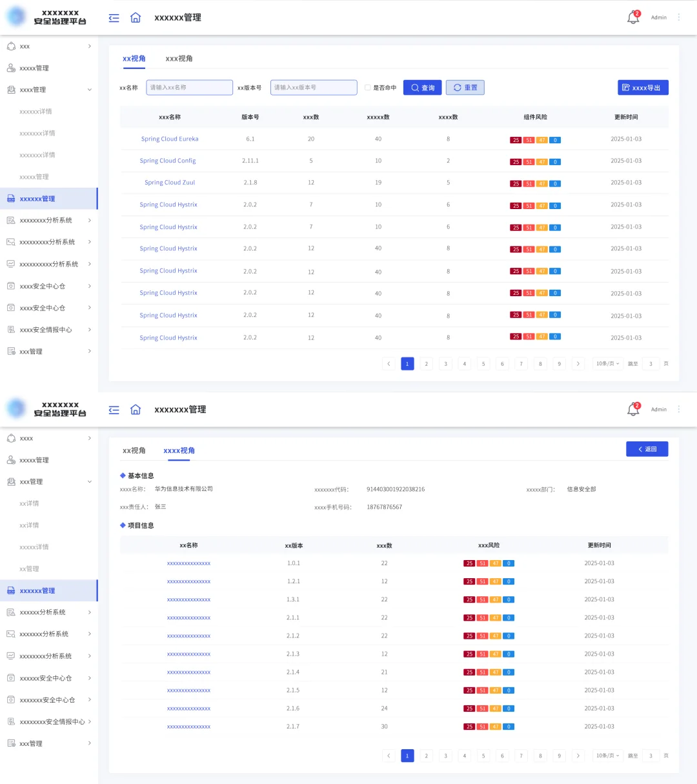This screenshot has width=697, height=784.
Task: Click the red 25 risk badge for Spring Cloud Config
Action: [x=516, y=161]
